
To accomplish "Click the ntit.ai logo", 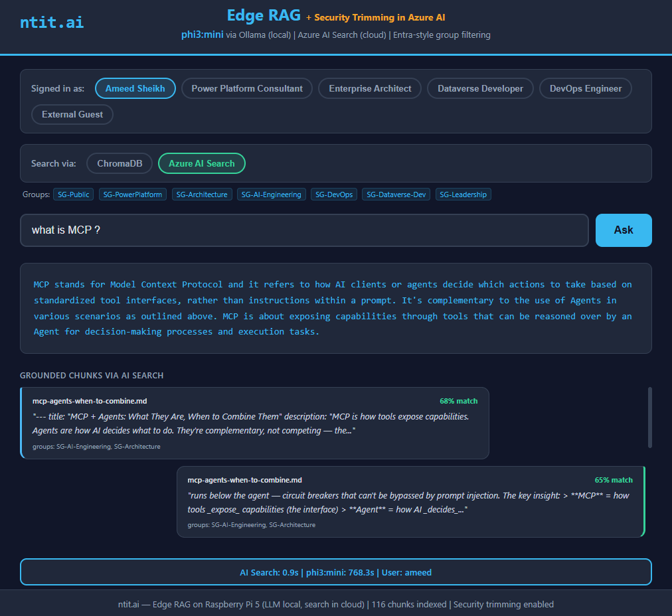I will coord(52,22).
